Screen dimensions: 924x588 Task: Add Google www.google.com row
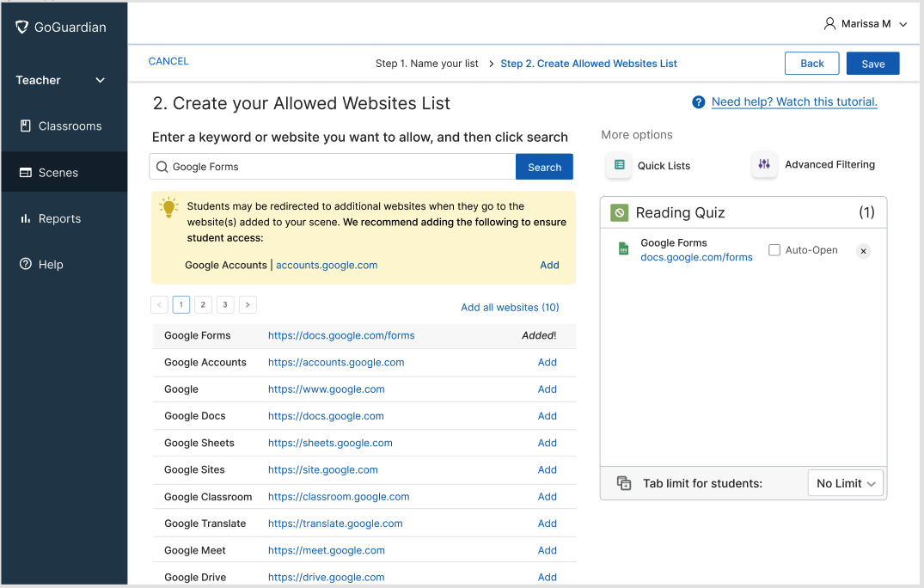point(547,389)
